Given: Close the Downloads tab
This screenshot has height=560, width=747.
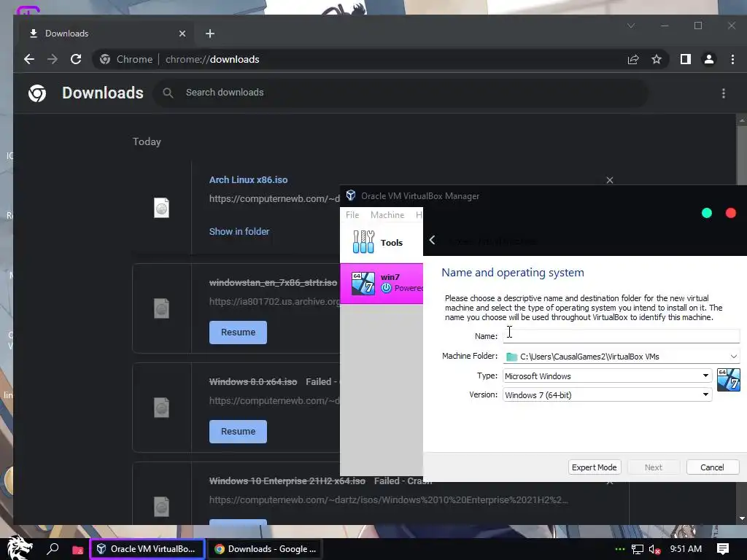Looking at the screenshot, I should 182,34.
